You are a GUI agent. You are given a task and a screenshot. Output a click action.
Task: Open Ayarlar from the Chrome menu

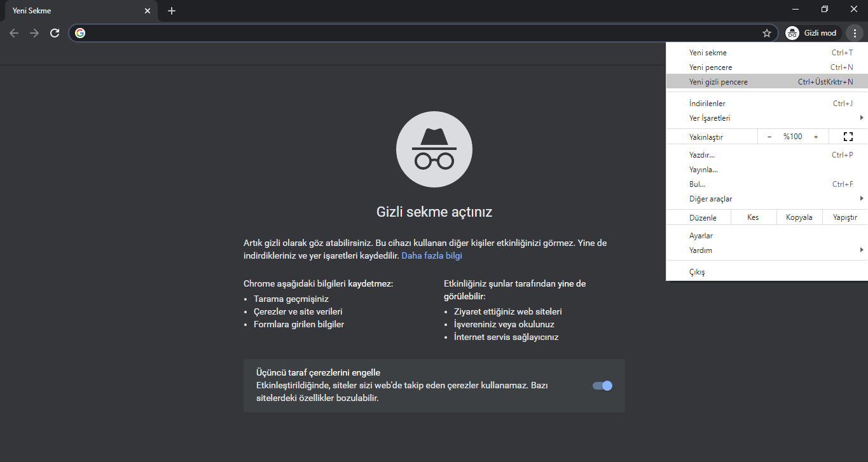click(x=701, y=236)
